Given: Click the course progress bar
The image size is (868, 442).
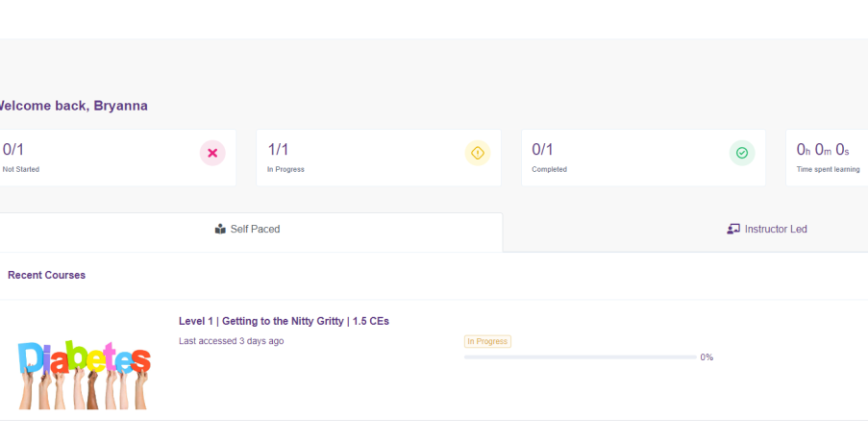Looking at the screenshot, I should [580, 357].
